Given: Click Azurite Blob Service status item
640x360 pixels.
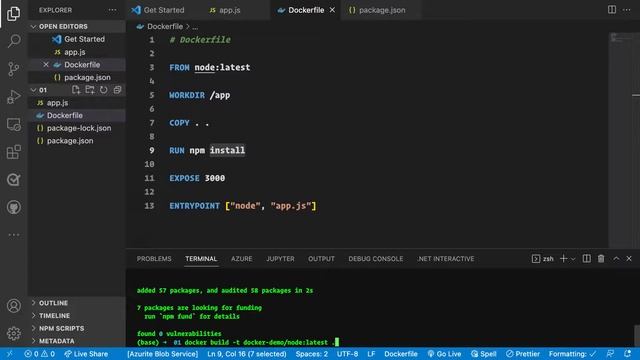Looking at the screenshot, I should tap(162, 353).
